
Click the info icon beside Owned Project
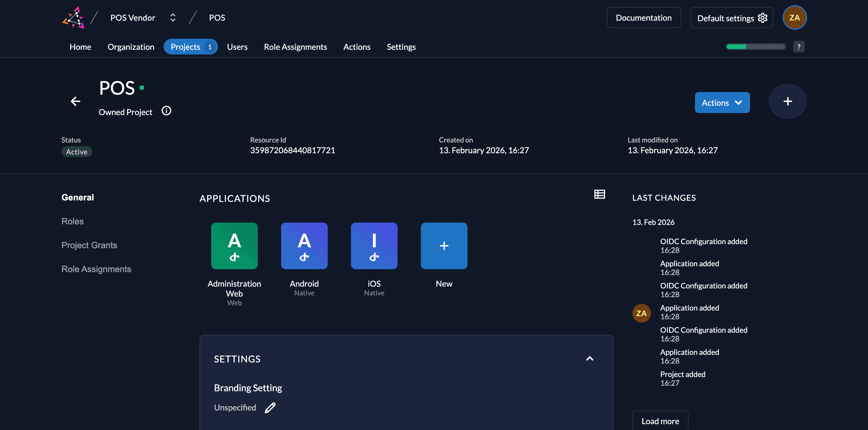coord(166,110)
